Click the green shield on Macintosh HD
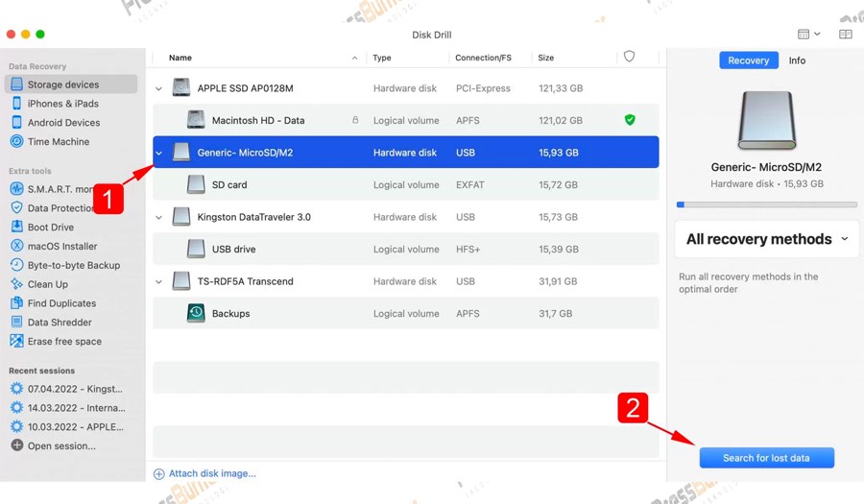The height and width of the screenshot is (504, 864). coord(630,120)
